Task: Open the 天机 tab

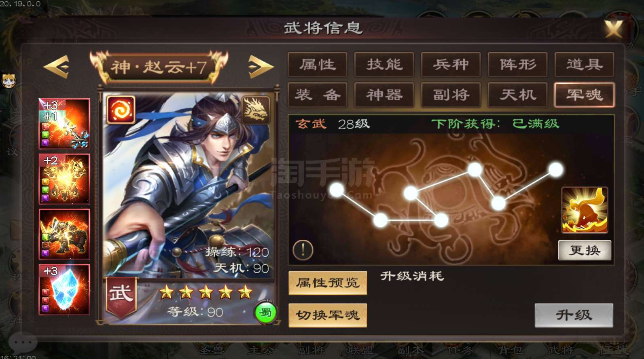Action: pyautogui.click(x=518, y=95)
